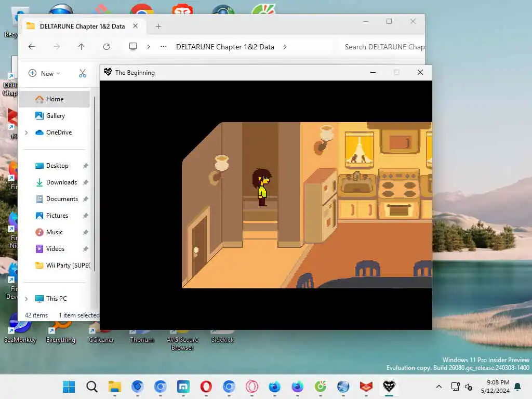Click DELTARUNE Chapter 1&2 Data breadcrumb
The image size is (532, 399).
(225, 47)
